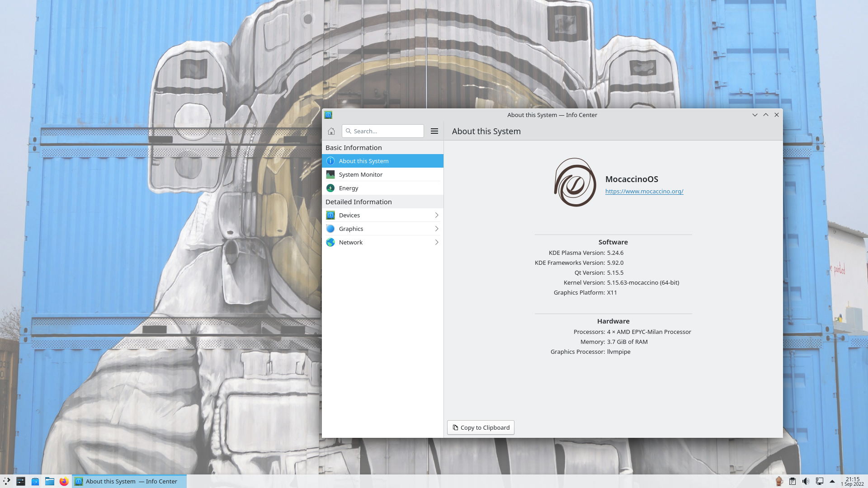Select the Memory value 3.7 GiB of RAM
The width and height of the screenshot is (868, 488).
627,342
